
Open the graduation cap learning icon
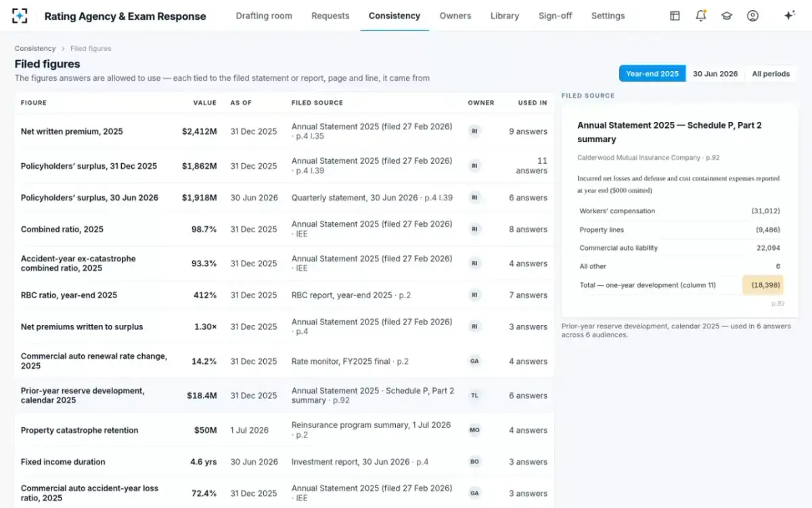(727, 16)
